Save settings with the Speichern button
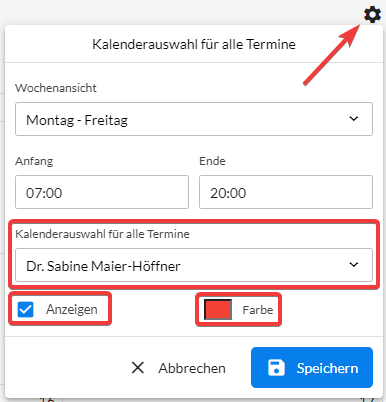 (312, 367)
